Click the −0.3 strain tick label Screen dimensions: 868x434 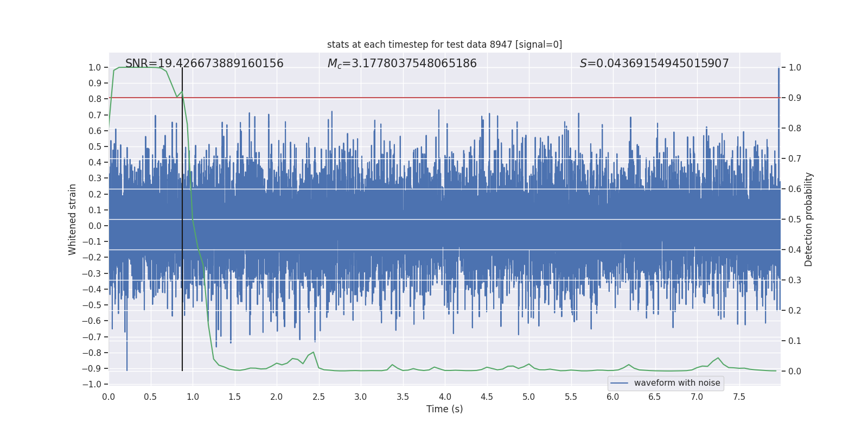click(x=92, y=273)
